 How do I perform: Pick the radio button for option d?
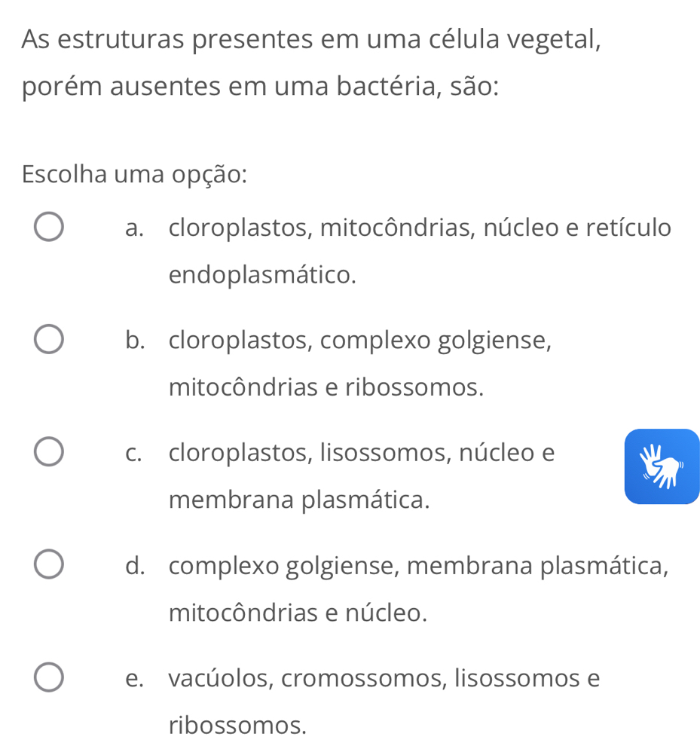point(49,565)
